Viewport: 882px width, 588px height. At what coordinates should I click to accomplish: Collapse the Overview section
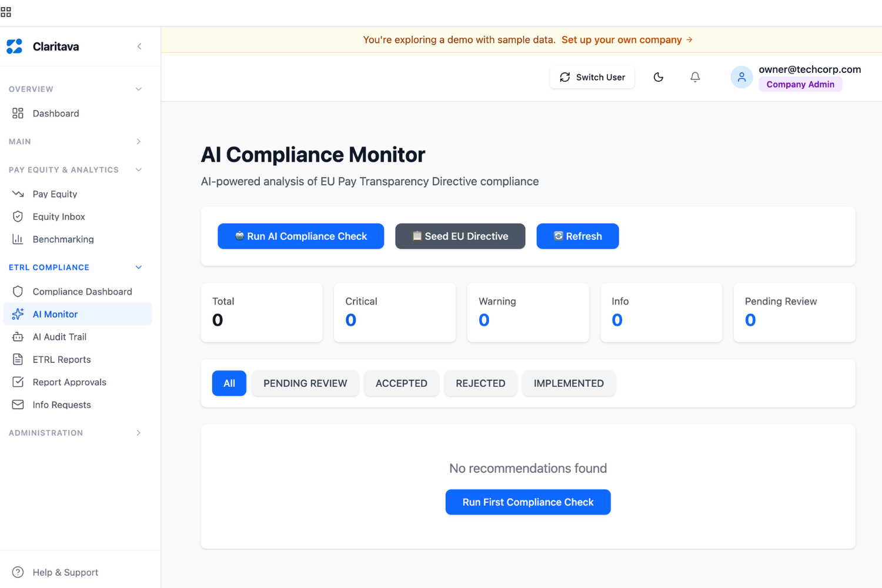tap(139, 89)
